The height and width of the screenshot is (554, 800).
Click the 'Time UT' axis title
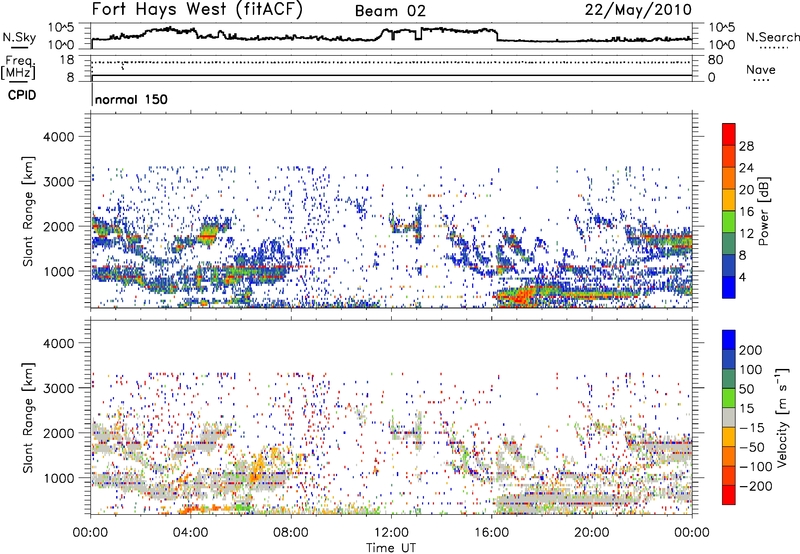click(391, 548)
